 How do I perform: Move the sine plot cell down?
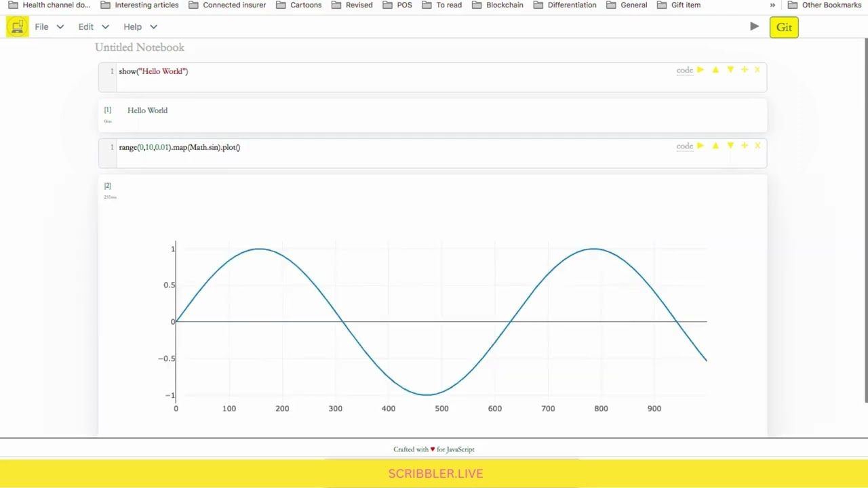(x=730, y=146)
